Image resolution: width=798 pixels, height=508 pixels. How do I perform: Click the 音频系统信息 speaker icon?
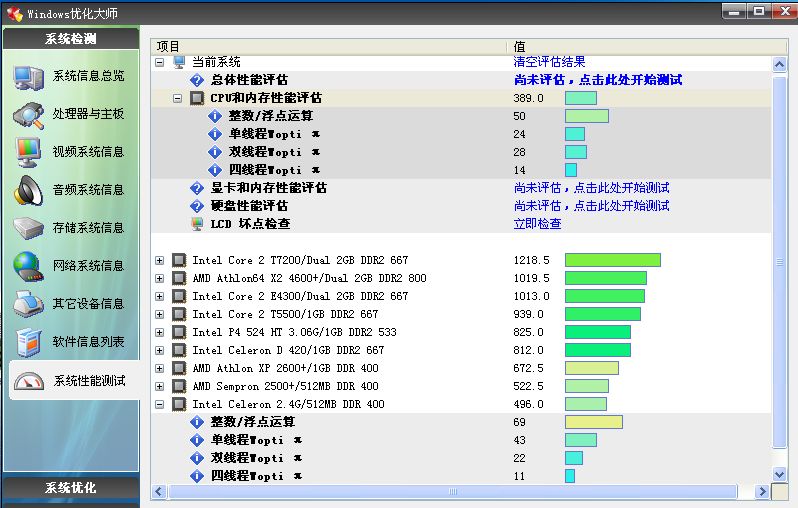28,190
